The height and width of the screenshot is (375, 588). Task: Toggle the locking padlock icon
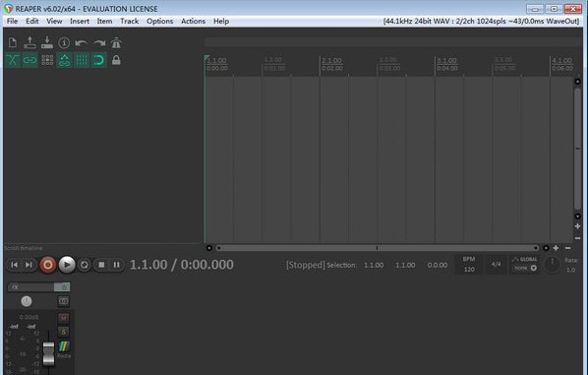coord(116,60)
